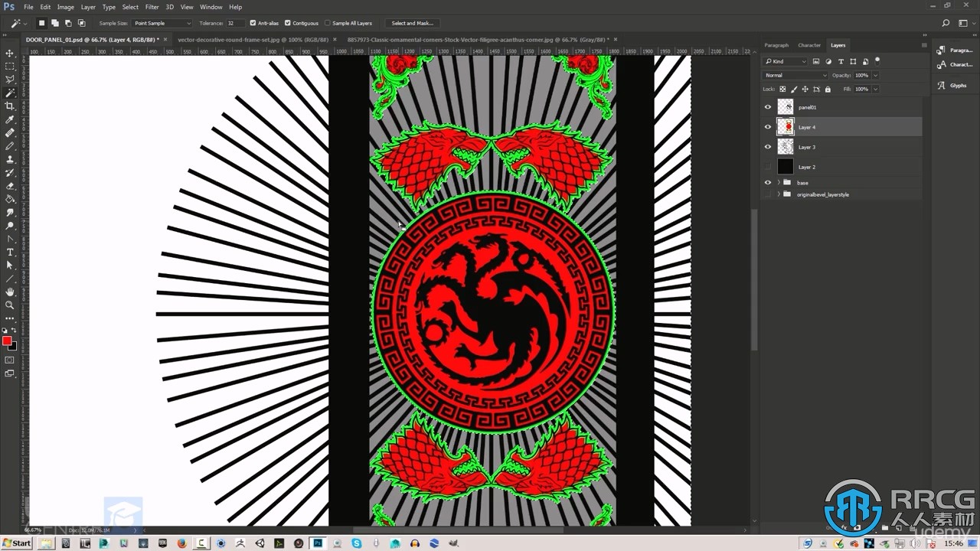
Task: Choose New Selection mode in options bar
Action: point(42,23)
